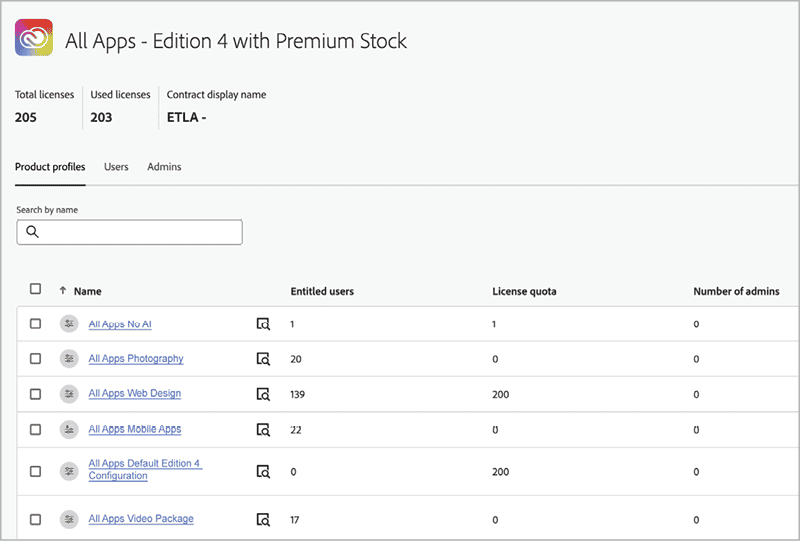Click profile settings icon beside All Apps Web Design
Screen dimensions: 800x541
(69, 394)
